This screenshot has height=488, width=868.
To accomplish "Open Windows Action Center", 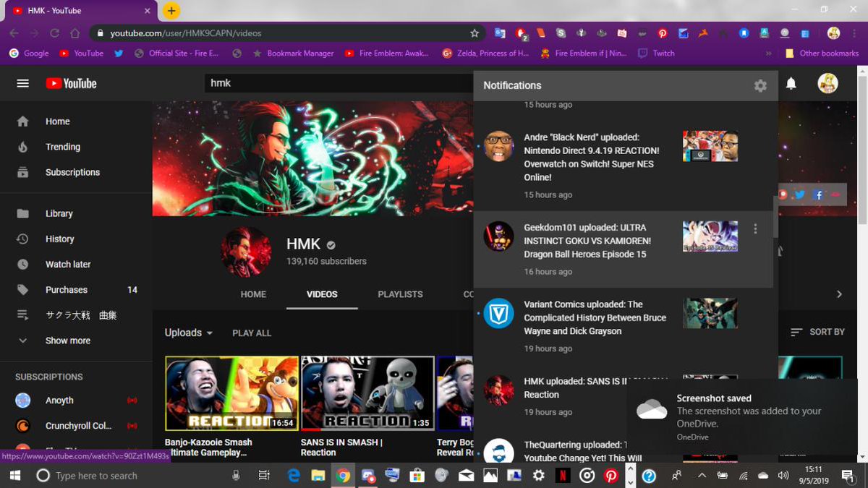I will [x=848, y=476].
